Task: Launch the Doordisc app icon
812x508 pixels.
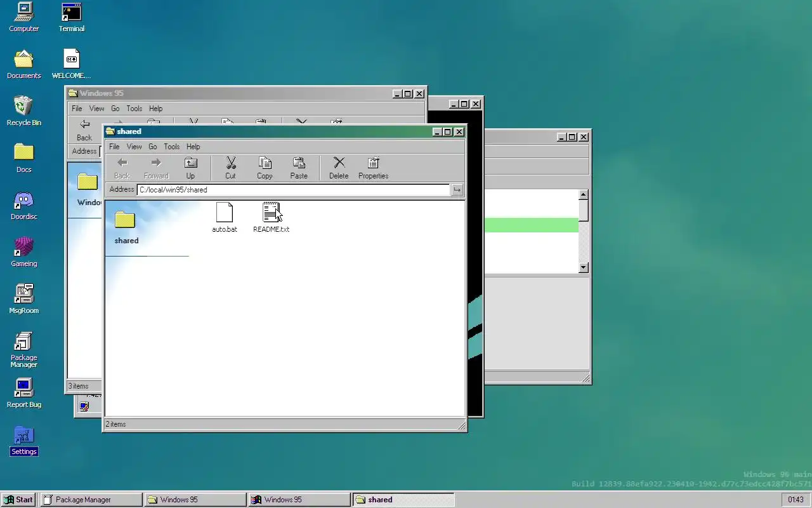Action: (23, 205)
